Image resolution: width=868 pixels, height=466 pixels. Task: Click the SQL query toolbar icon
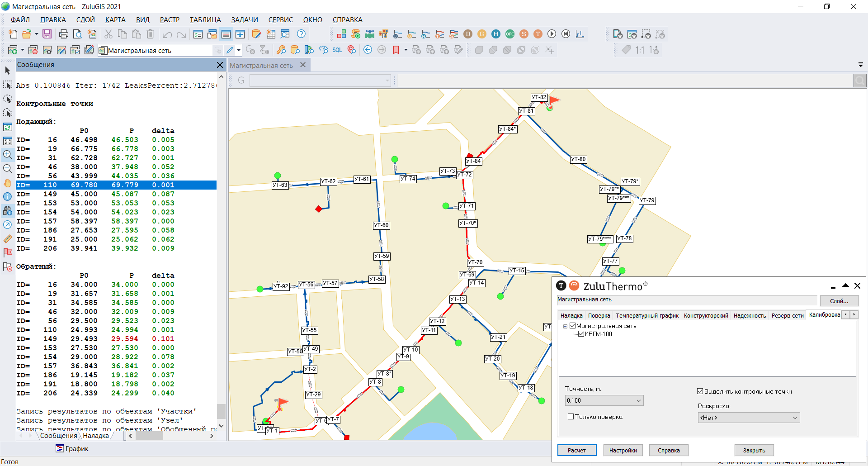(337, 50)
